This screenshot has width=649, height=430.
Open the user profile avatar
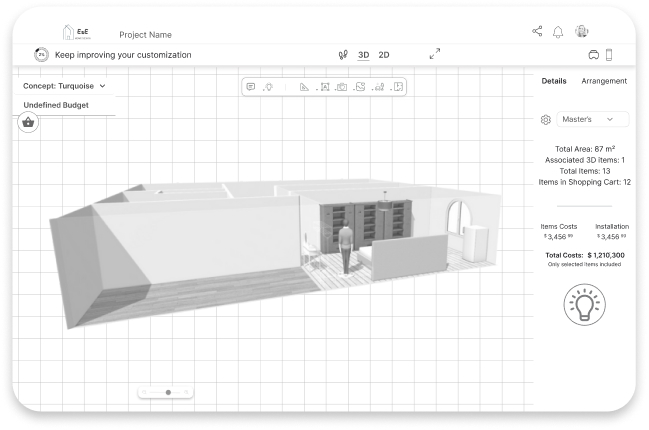point(583,31)
